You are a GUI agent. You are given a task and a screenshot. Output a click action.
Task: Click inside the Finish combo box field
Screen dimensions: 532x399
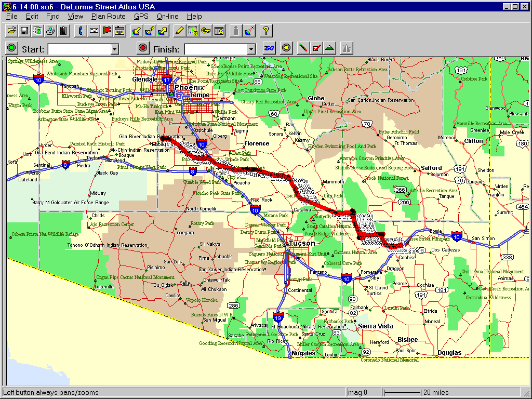click(x=216, y=49)
